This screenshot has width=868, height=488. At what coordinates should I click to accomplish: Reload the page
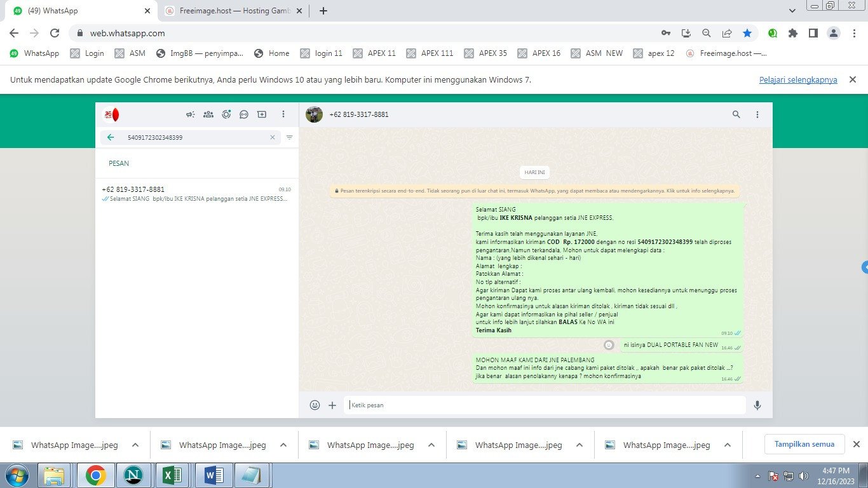click(55, 33)
